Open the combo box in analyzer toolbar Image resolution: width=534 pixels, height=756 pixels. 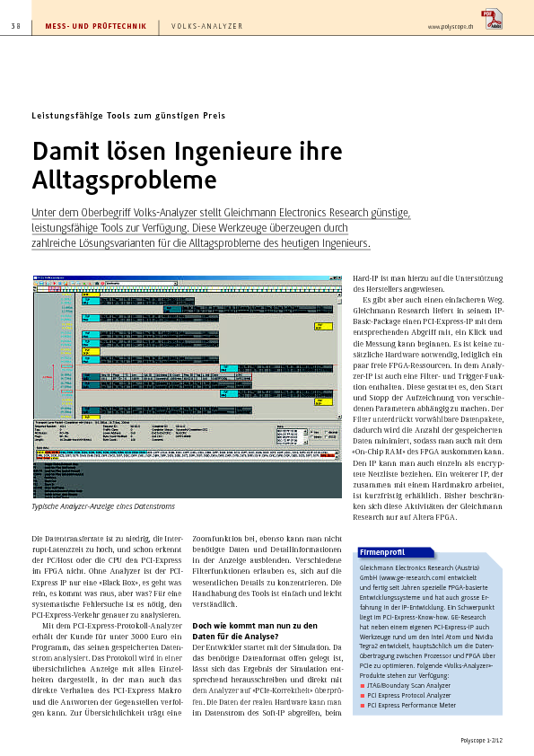click(x=141, y=284)
